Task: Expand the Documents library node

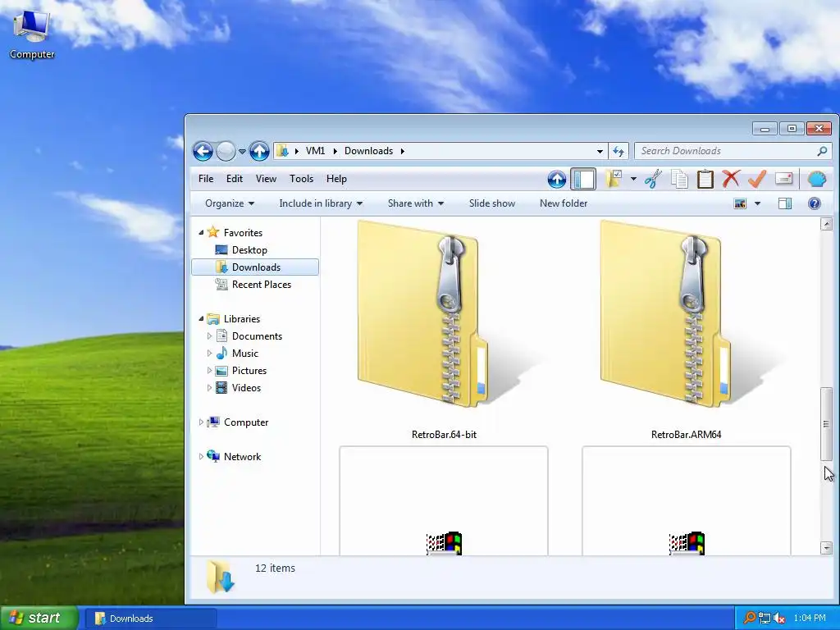Action: click(x=209, y=336)
